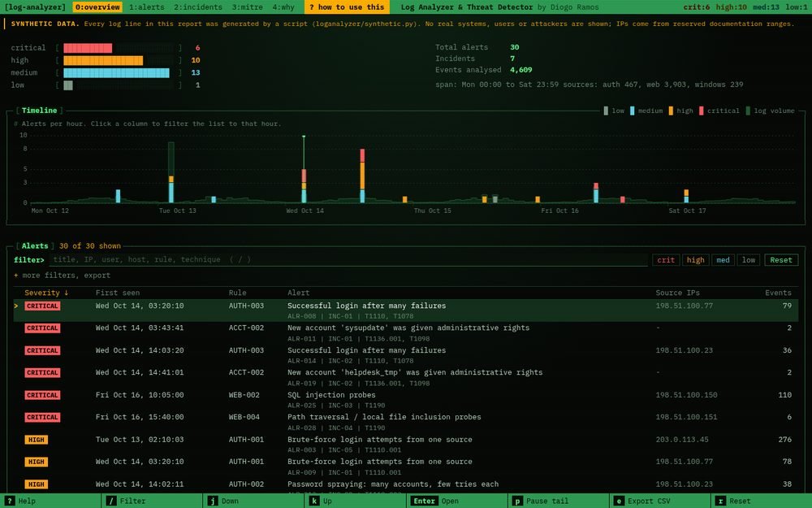Click the 'p' Pause tail key icon
Viewport: 812px width, 508px height.
tap(517, 501)
